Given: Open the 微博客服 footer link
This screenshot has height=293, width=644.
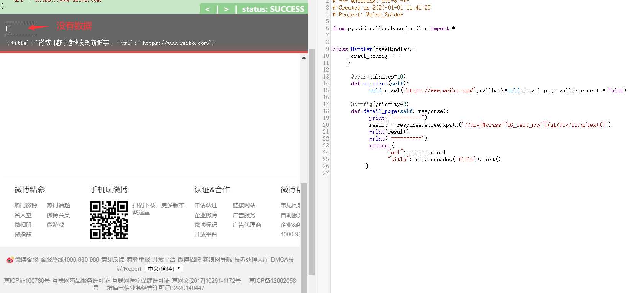Looking at the screenshot, I should pyautogui.click(x=26, y=260).
